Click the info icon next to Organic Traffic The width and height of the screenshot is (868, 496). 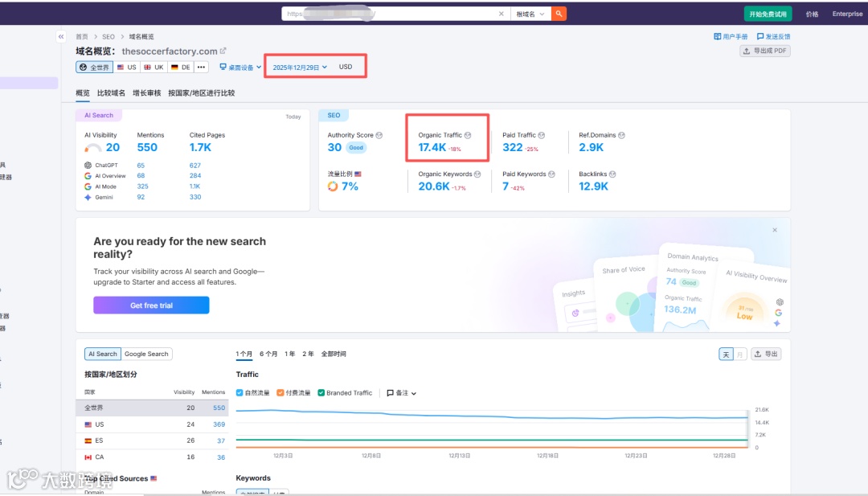click(468, 135)
